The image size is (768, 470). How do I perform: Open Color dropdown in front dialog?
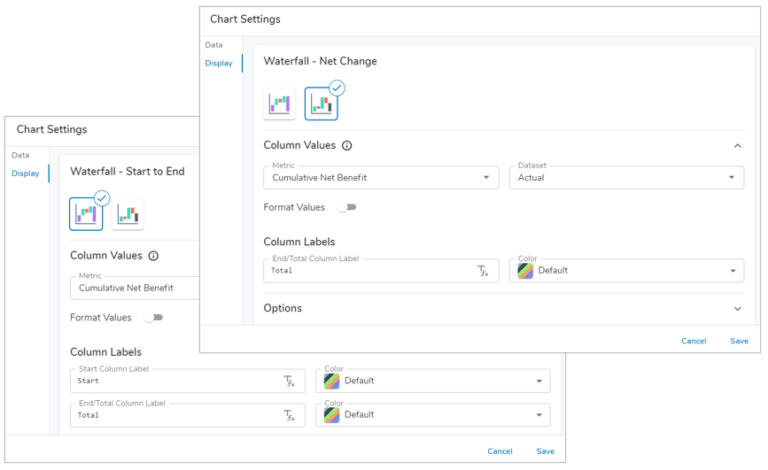tap(626, 271)
